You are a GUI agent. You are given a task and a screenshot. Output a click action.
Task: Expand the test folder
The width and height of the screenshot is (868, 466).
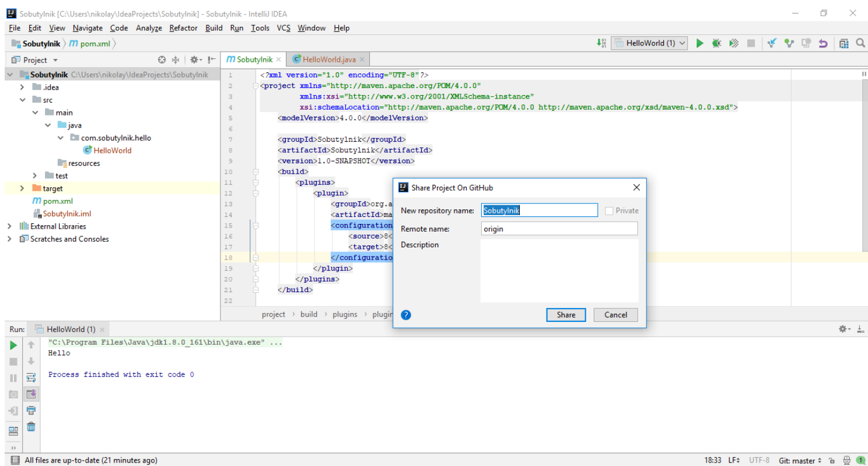tap(35, 176)
